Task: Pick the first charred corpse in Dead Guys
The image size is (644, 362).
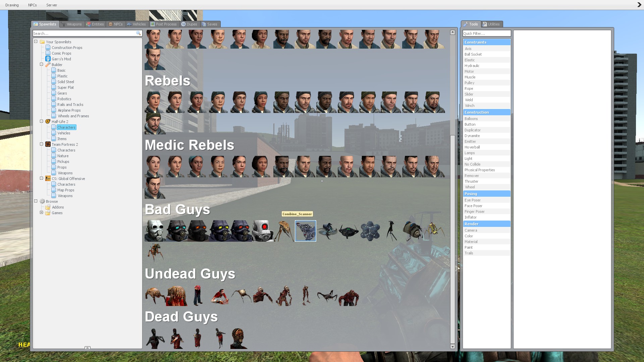Action: click(x=155, y=338)
